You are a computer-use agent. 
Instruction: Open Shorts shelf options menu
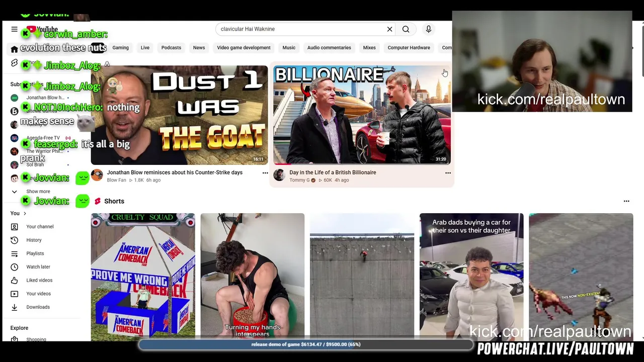point(626,201)
